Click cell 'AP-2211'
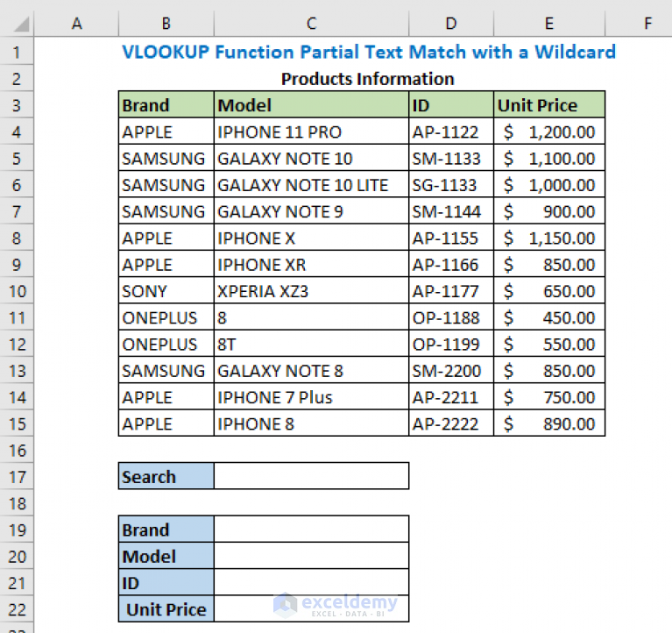This screenshot has width=672, height=633. [x=451, y=397]
